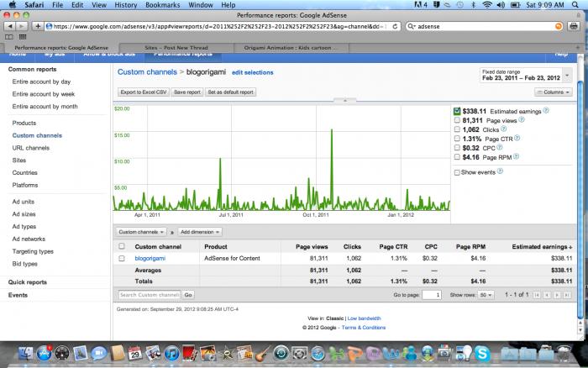Image resolution: width=588 pixels, height=368 pixels.
Task: Toggle the Show events checkbox
Action: (x=457, y=172)
